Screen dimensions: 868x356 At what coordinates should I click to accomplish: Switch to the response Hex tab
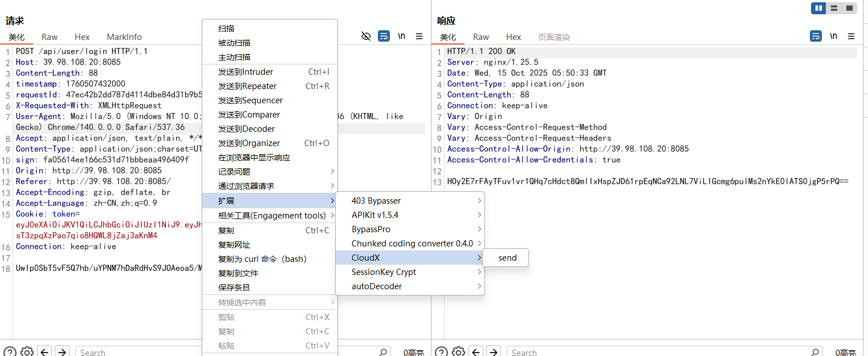[513, 37]
